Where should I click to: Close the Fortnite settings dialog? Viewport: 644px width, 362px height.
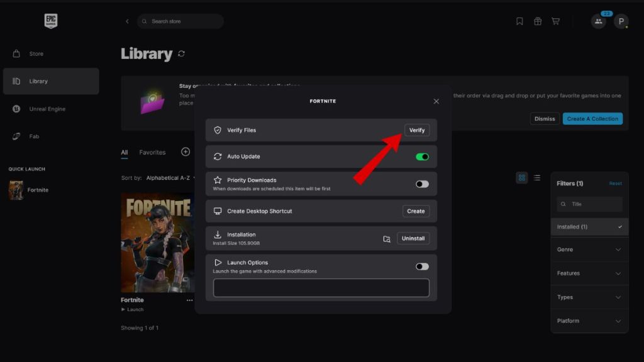(x=436, y=101)
